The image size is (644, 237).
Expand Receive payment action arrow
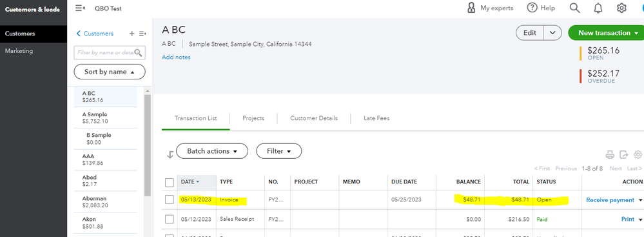640,200
